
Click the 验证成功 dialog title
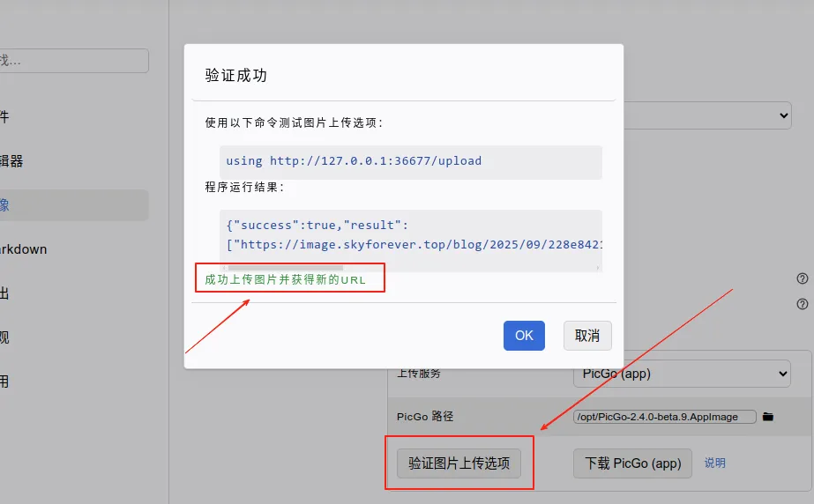(x=235, y=75)
